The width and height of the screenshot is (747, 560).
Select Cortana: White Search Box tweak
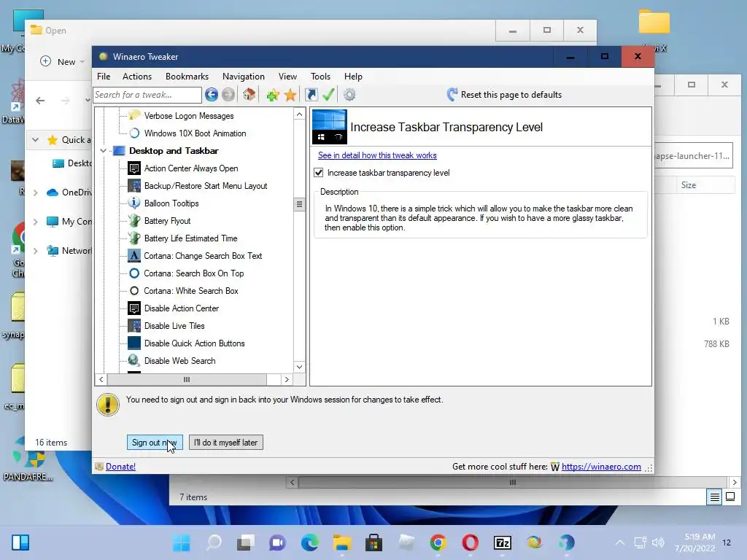pyautogui.click(x=190, y=291)
